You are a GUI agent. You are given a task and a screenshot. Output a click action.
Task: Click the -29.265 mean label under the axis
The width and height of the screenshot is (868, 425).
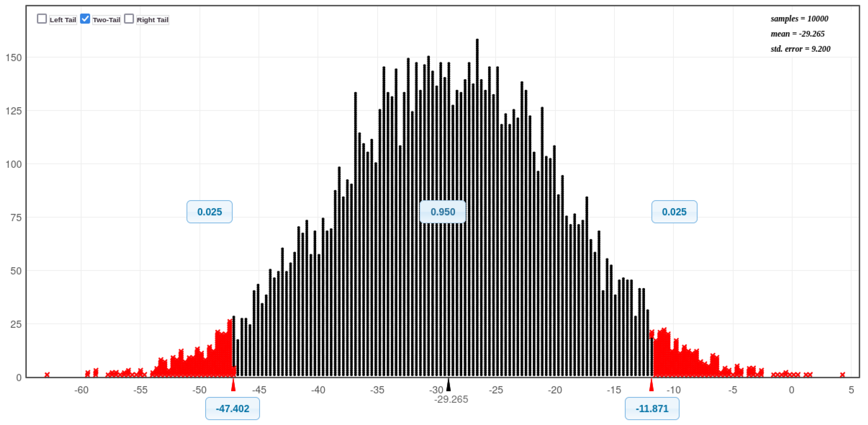pos(451,400)
